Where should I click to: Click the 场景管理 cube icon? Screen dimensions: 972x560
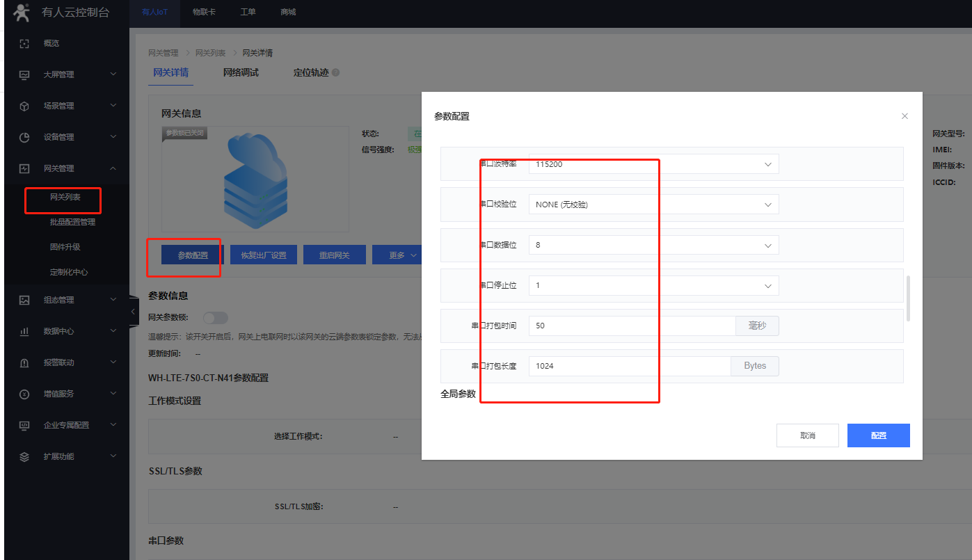pos(24,106)
